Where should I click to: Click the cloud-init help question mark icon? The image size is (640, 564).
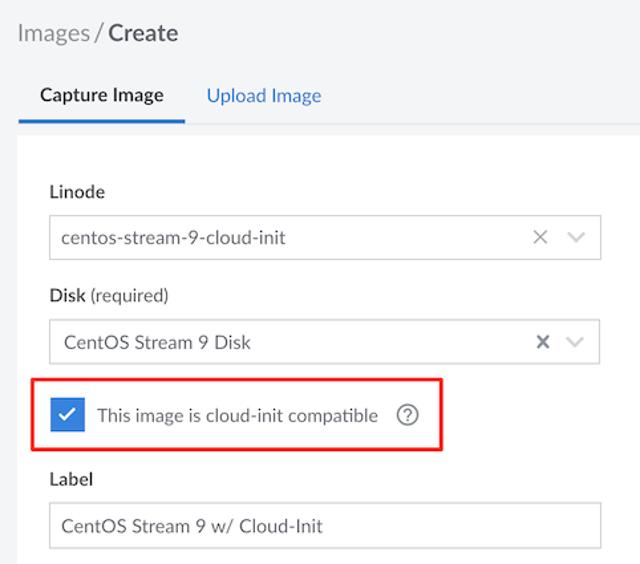pos(407,415)
